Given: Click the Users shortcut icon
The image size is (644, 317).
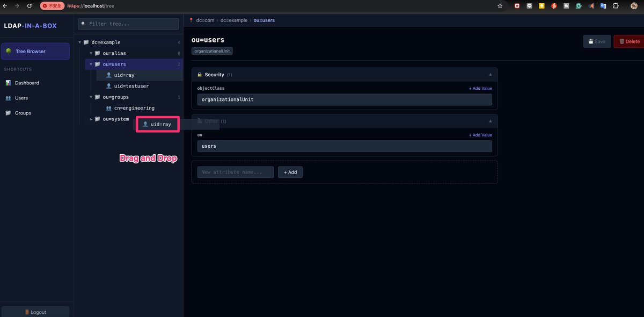Looking at the screenshot, I should [9, 98].
